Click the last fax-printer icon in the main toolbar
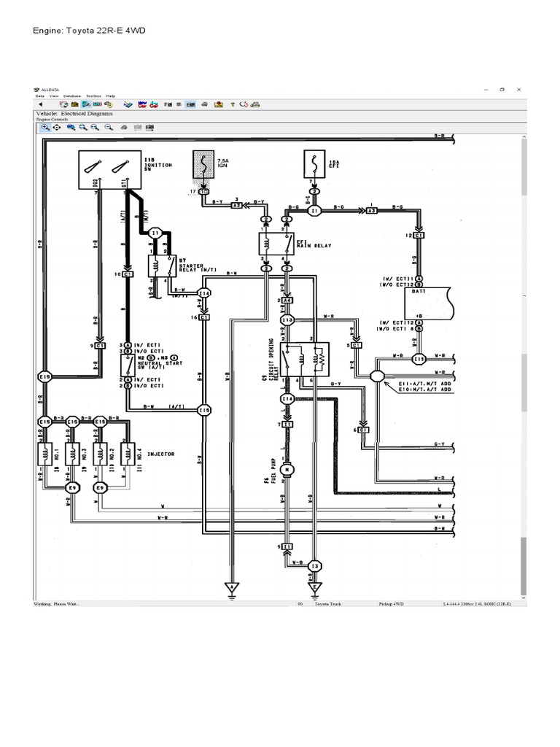The height and width of the screenshot is (747, 560). pyautogui.click(x=255, y=104)
